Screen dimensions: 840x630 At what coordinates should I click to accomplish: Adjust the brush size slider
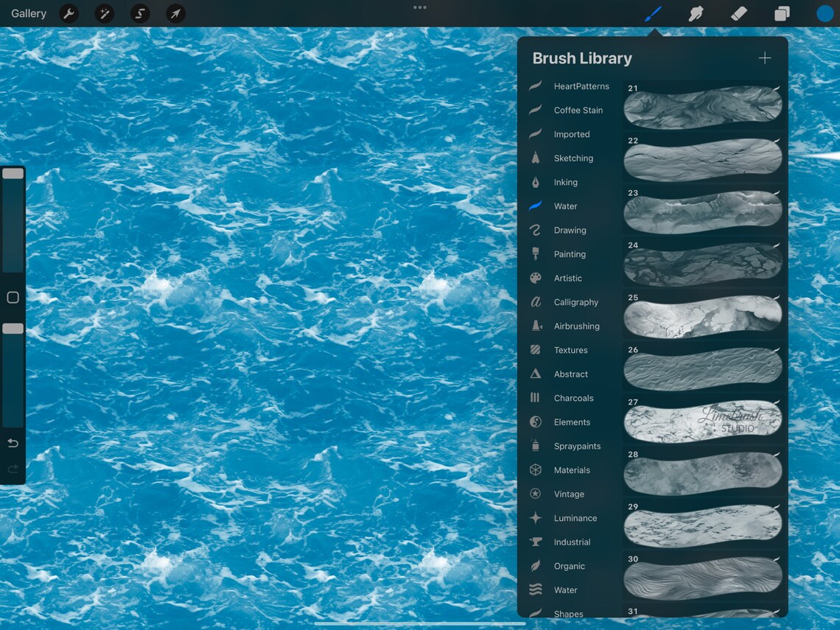(13, 173)
